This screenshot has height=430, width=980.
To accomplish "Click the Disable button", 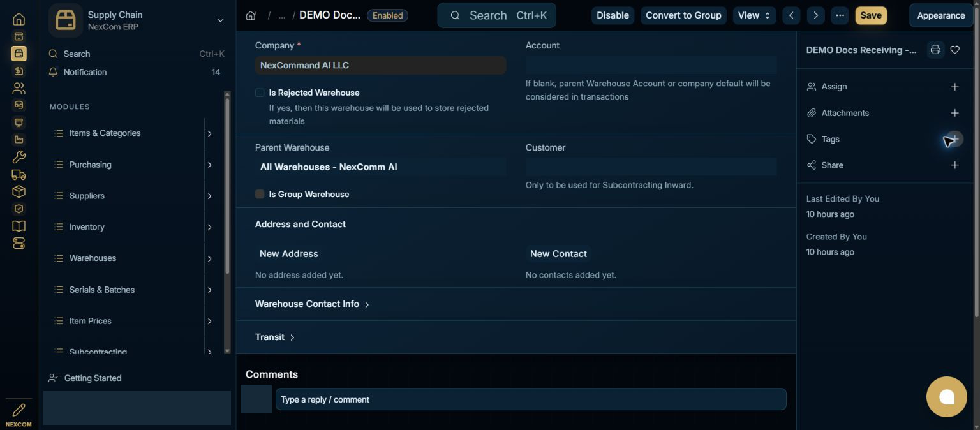I will (x=612, y=15).
